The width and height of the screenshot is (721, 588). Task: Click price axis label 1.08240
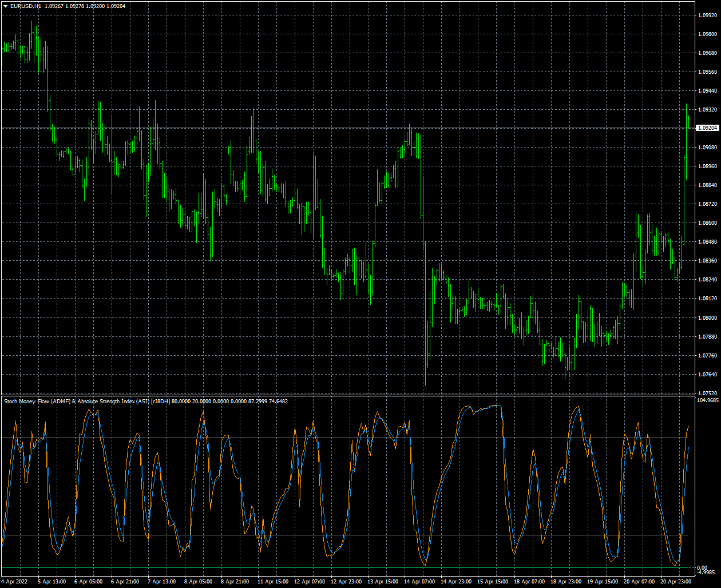click(x=708, y=280)
